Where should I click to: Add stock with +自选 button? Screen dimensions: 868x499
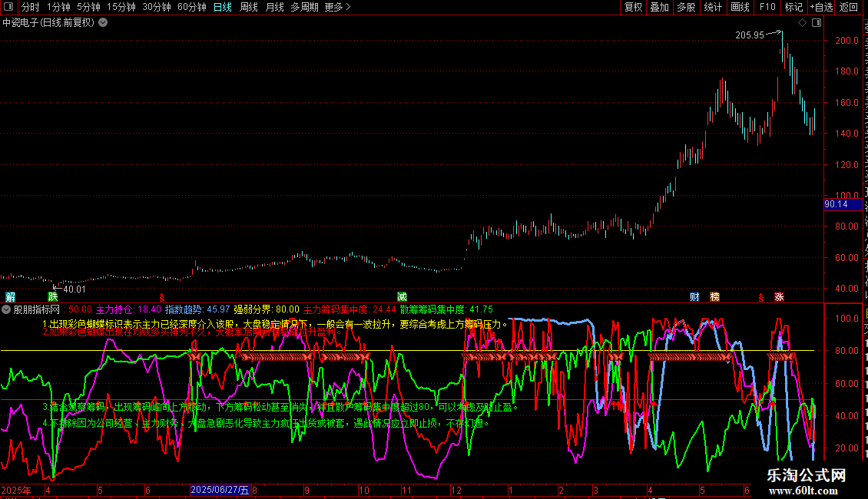pyautogui.click(x=821, y=7)
